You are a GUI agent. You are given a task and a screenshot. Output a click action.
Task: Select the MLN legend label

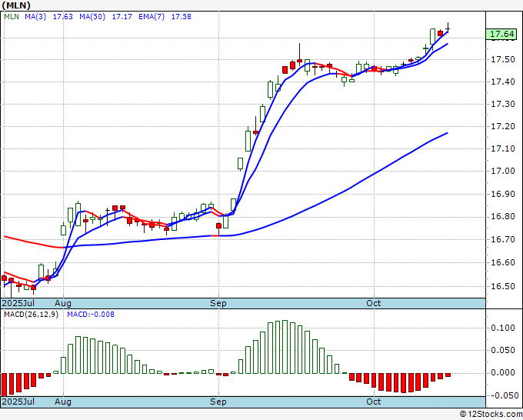click(x=12, y=17)
